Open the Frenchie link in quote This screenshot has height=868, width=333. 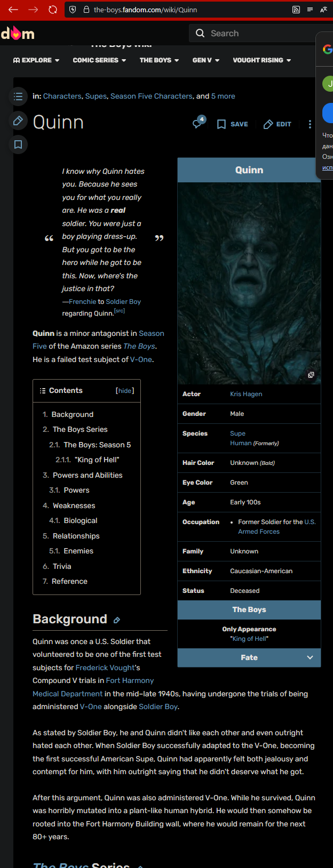coord(83,302)
